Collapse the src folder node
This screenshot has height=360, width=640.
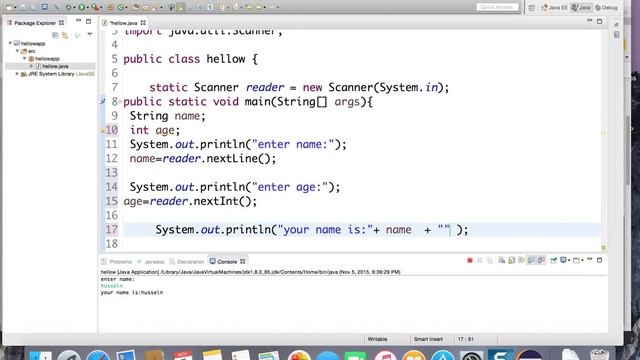(18, 51)
